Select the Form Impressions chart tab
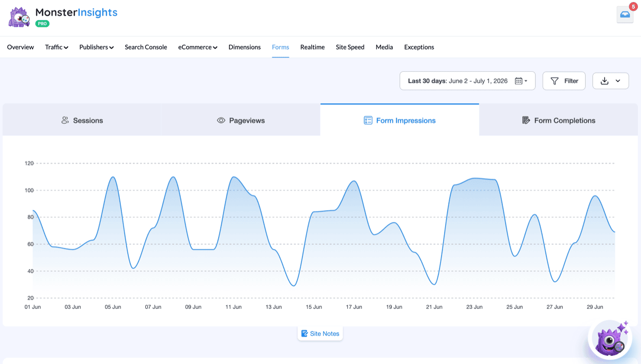The image size is (641, 364). [400, 120]
